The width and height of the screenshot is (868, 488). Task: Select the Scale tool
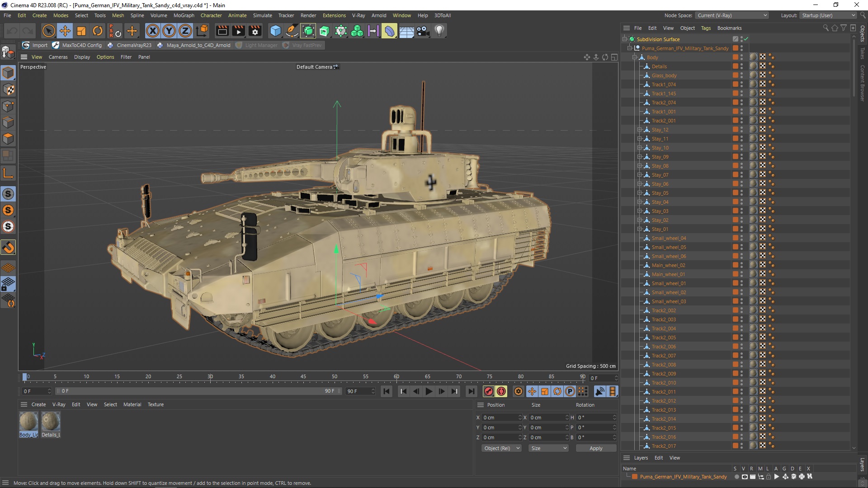(81, 31)
